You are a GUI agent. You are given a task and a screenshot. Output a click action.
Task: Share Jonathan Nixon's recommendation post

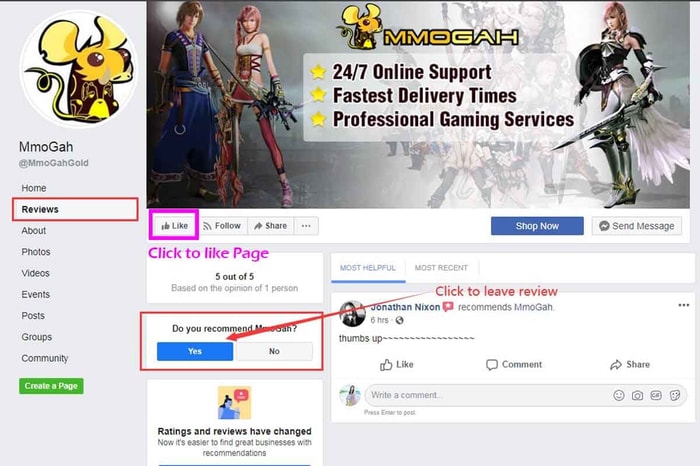(629, 365)
